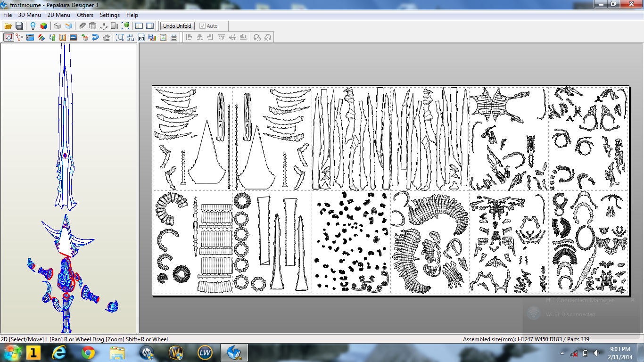Click the grey curved Redo arrow
This screenshot has width=644, height=362.
106,37
